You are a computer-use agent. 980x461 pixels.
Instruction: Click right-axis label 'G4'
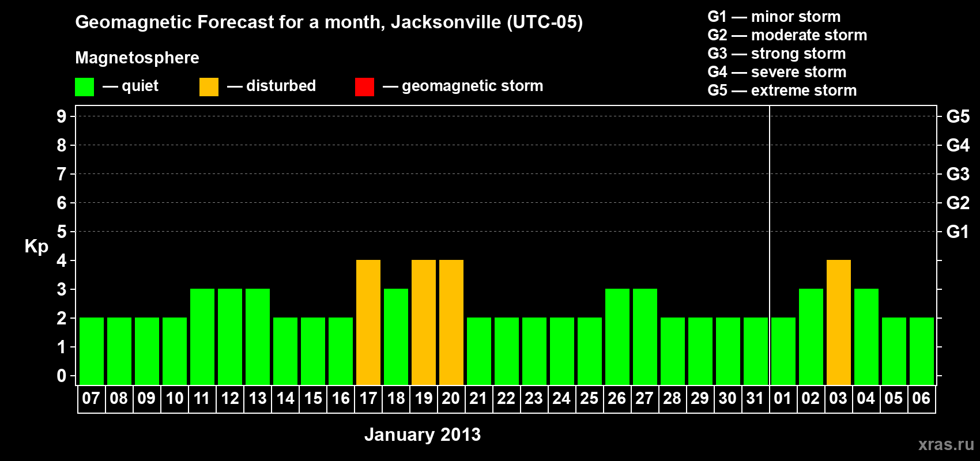point(958,145)
